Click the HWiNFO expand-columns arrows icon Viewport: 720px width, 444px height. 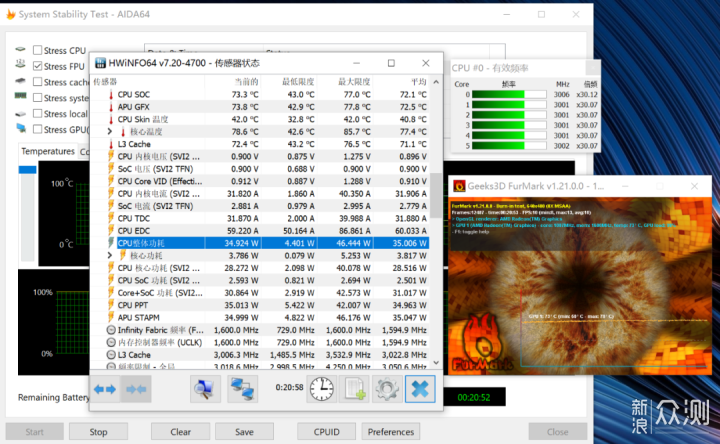point(105,389)
